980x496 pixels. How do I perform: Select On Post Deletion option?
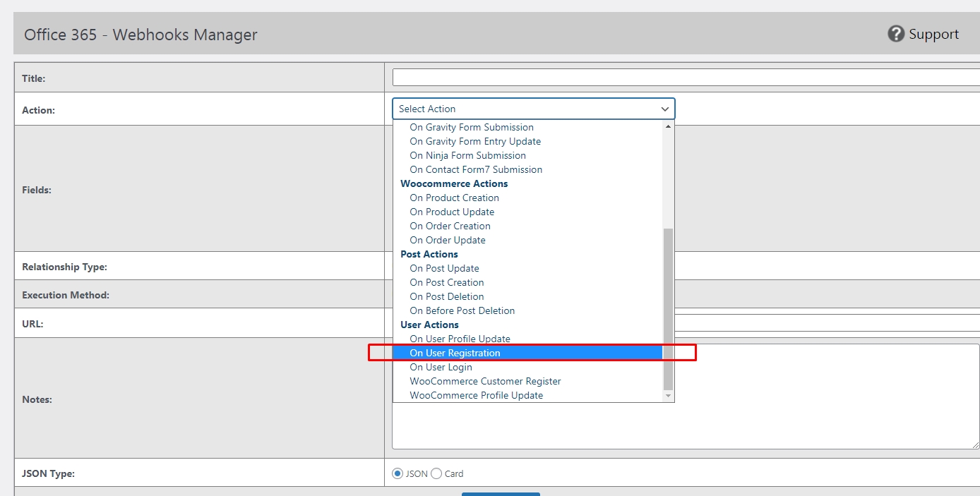click(x=447, y=296)
